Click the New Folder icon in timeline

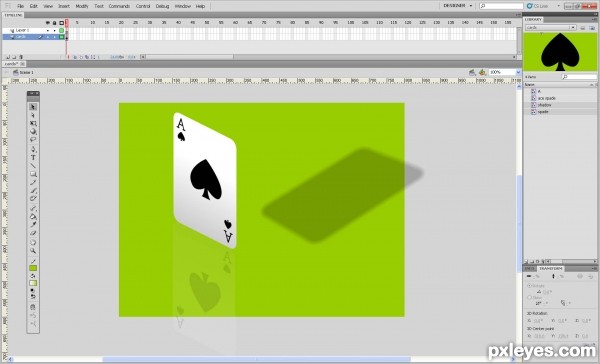coord(14,57)
